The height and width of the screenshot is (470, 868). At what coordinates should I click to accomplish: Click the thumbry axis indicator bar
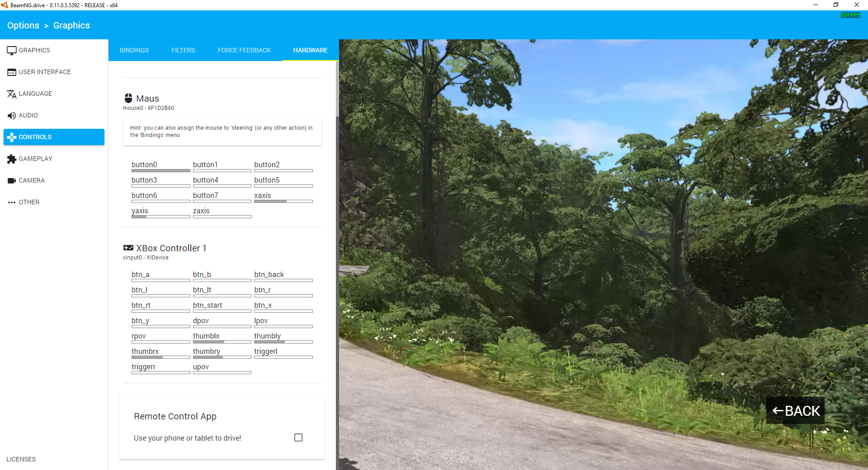222,357
